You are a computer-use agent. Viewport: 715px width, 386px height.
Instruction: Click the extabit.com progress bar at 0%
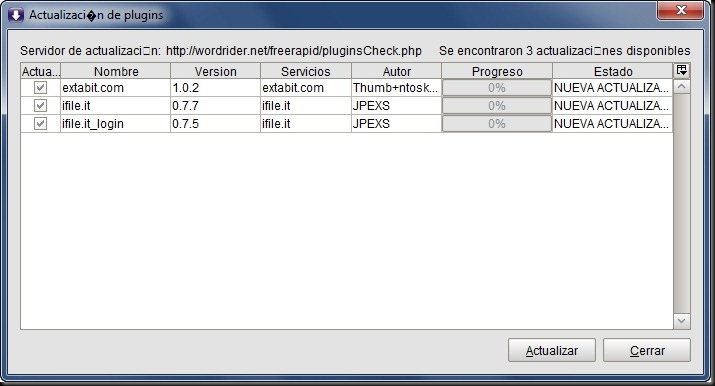click(x=497, y=87)
